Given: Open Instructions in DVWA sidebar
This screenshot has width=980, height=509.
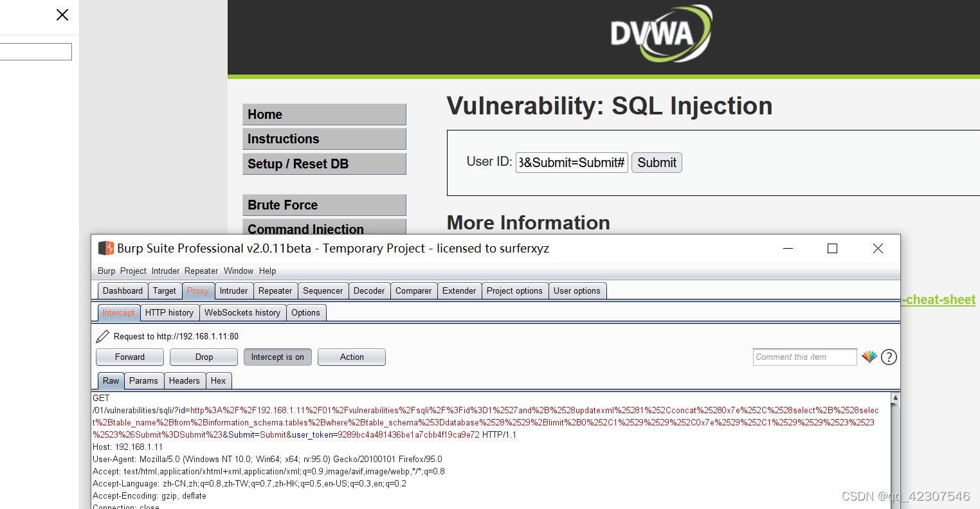Looking at the screenshot, I should 324,139.
